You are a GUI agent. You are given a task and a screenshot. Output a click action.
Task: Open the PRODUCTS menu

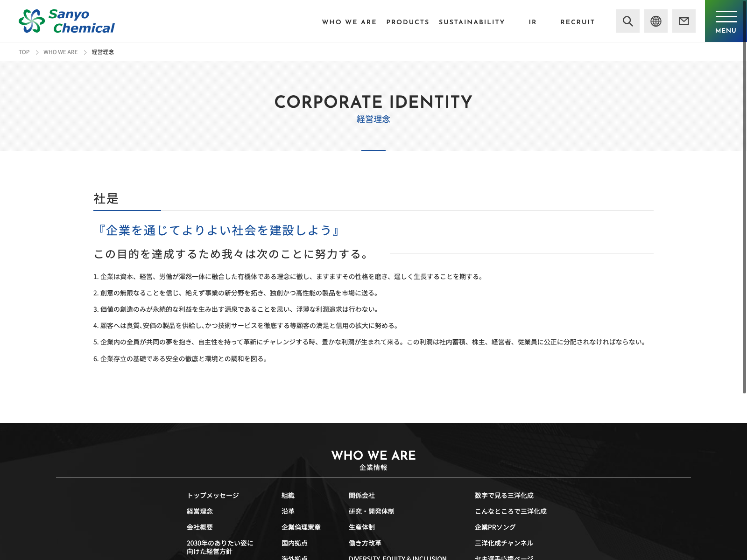click(408, 22)
